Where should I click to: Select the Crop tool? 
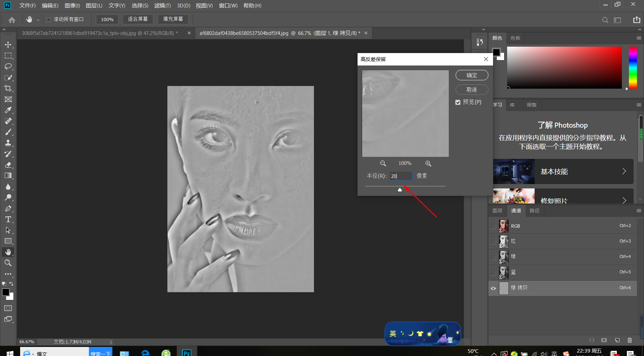point(8,88)
